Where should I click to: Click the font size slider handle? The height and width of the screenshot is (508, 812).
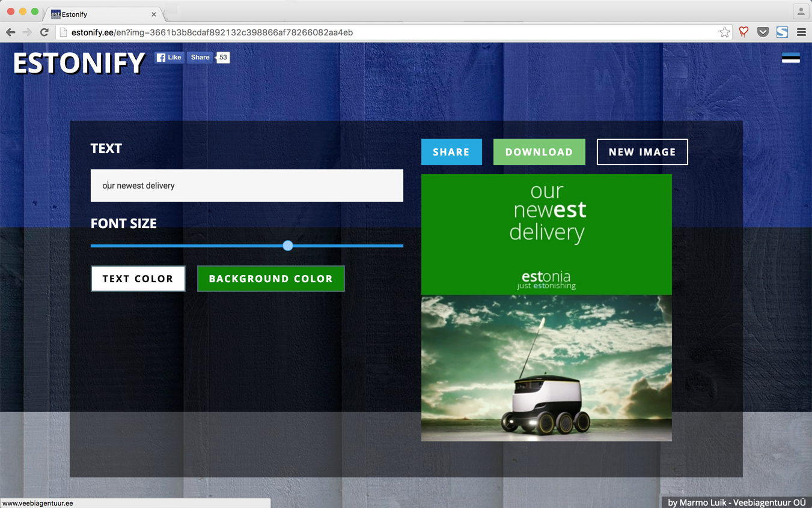click(288, 246)
